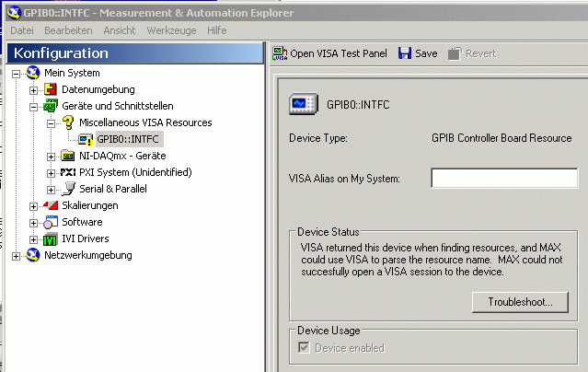Select Geräte und Schnittstellen tree label
This screenshot has height=372, width=588.
pos(118,106)
